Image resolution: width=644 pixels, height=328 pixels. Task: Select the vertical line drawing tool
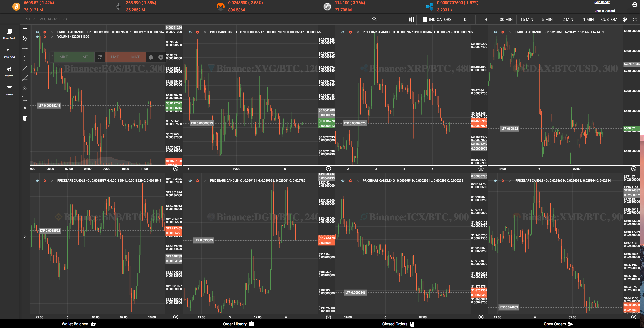pos(25,58)
